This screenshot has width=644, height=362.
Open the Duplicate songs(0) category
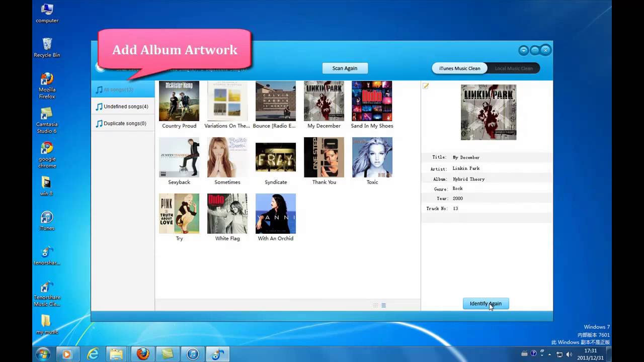[123, 123]
